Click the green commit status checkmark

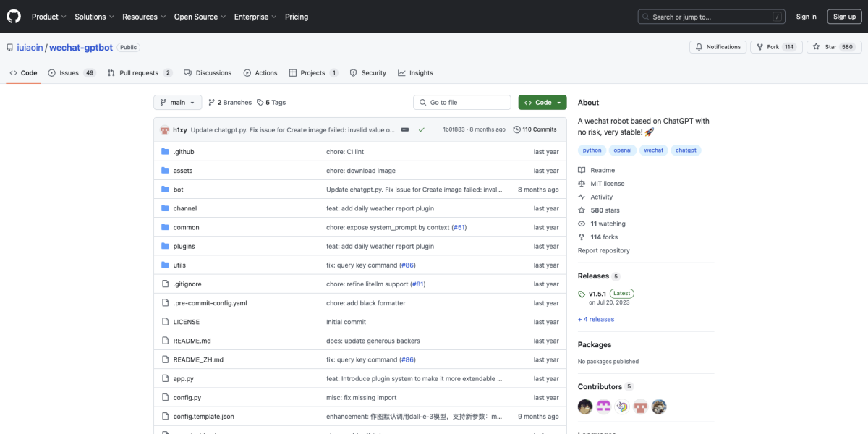click(x=421, y=129)
